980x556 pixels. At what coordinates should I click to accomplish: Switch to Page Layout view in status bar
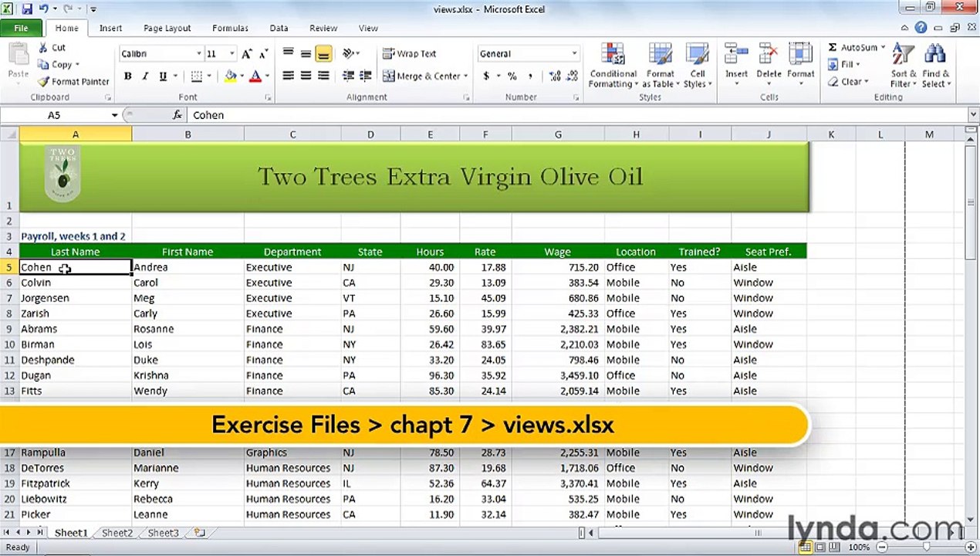click(819, 547)
